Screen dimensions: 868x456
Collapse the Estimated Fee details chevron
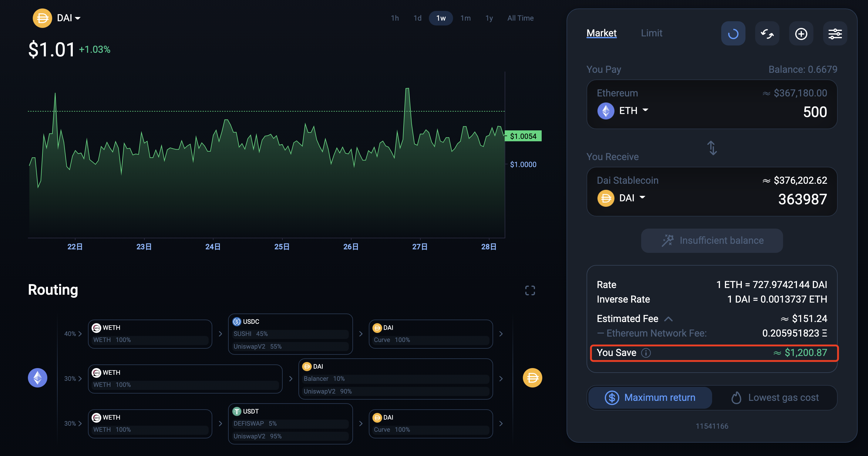(x=668, y=319)
